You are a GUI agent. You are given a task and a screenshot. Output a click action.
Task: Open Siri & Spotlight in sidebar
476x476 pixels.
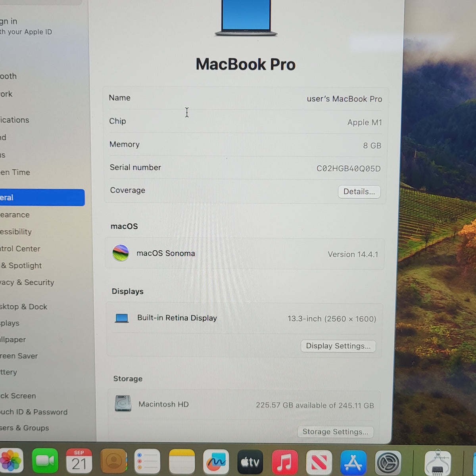[21, 265]
